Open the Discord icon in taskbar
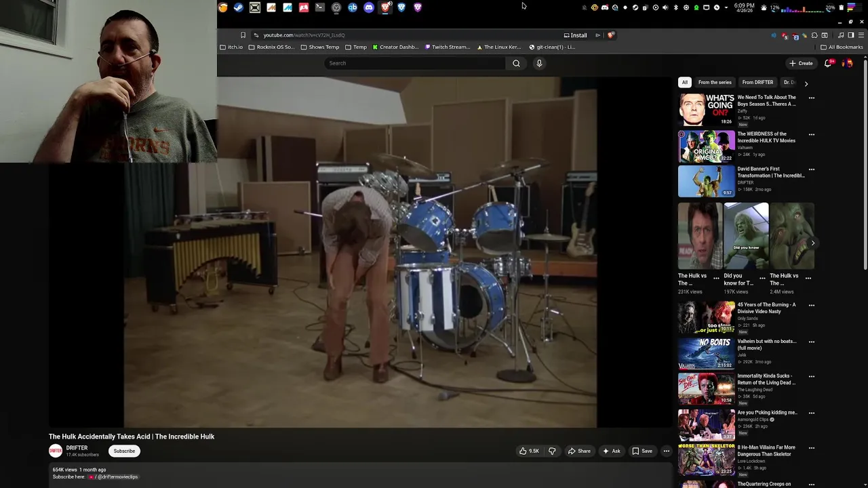Image resolution: width=868 pixels, height=488 pixels. click(369, 7)
